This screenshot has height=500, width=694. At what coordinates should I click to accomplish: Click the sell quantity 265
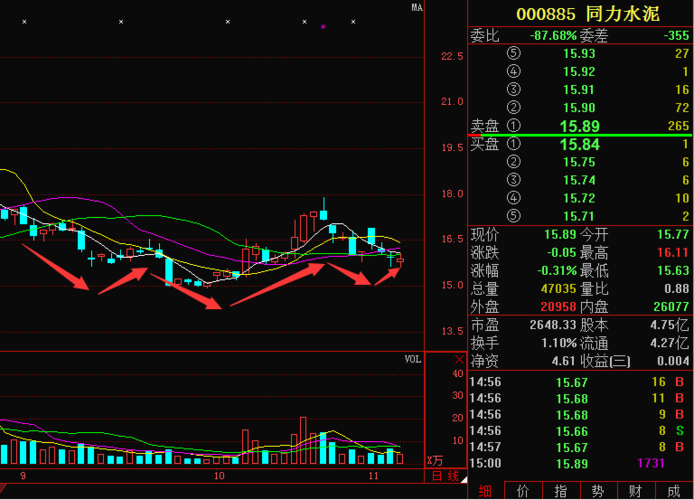679,126
